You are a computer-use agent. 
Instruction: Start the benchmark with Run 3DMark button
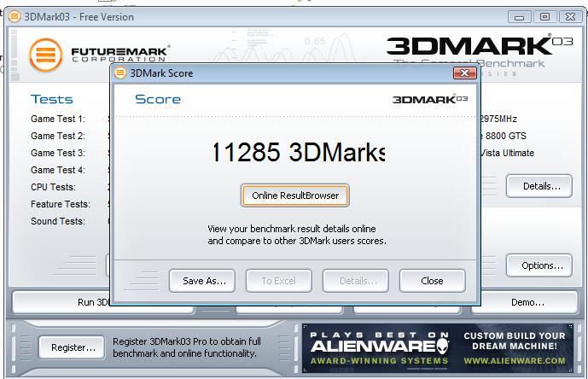tap(64, 302)
